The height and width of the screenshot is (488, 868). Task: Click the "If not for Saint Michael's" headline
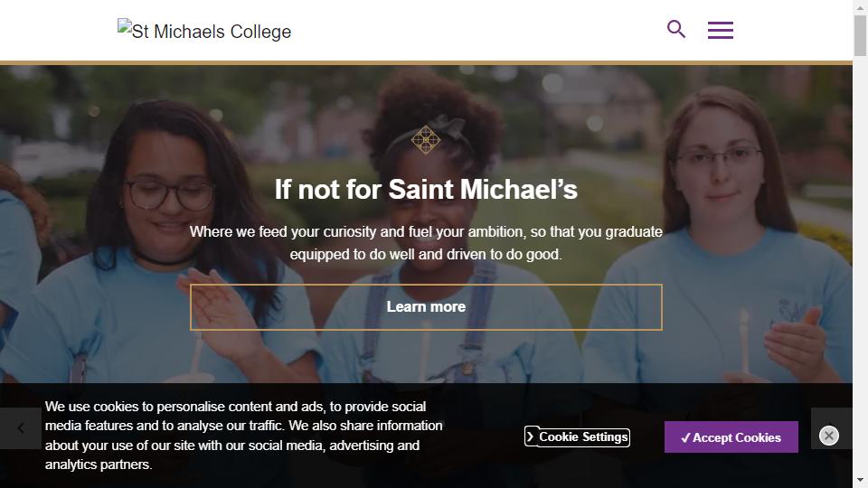pos(426,190)
